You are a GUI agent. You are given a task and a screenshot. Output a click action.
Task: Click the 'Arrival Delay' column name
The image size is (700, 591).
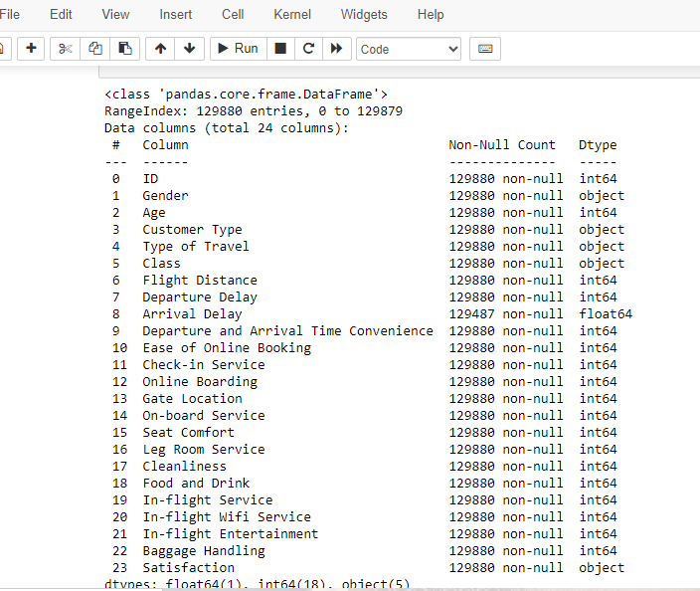[x=192, y=314]
